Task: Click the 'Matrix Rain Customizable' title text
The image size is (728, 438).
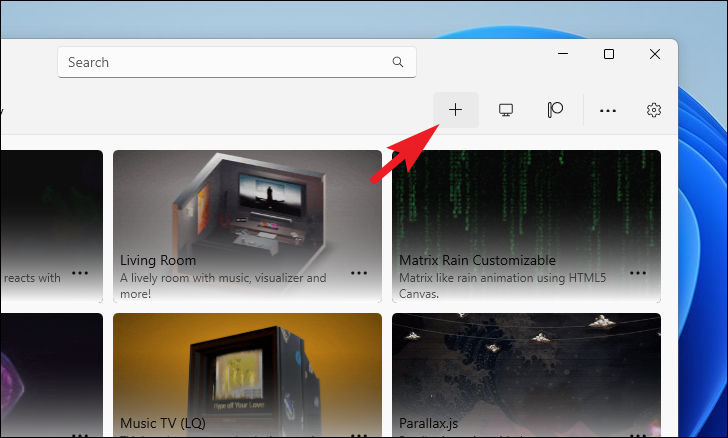Action: pyautogui.click(x=477, y=260)
